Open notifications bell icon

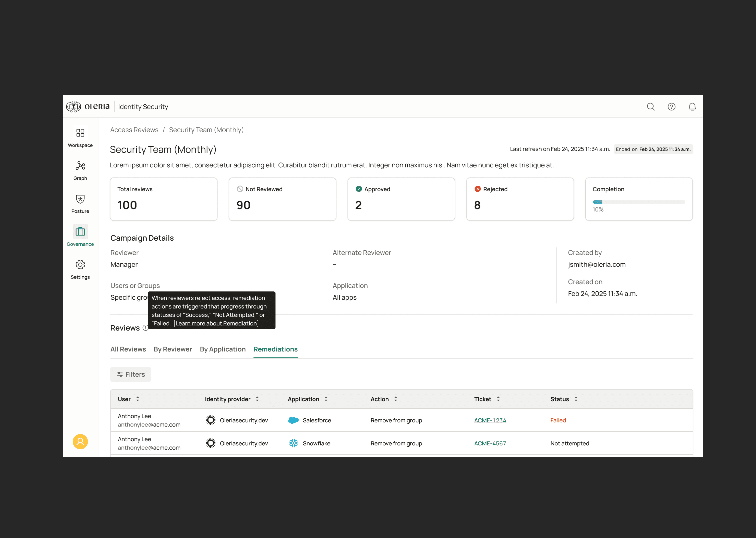692,107
